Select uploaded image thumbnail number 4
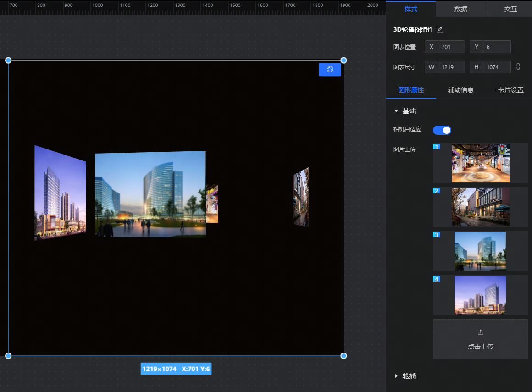This screenshot has height=392, width=532. tap(480, 295)
